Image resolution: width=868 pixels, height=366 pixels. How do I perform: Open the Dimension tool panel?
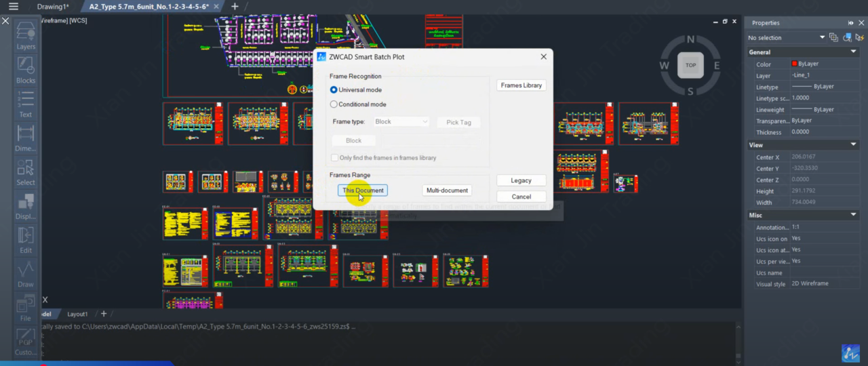[x=26, y=138]
